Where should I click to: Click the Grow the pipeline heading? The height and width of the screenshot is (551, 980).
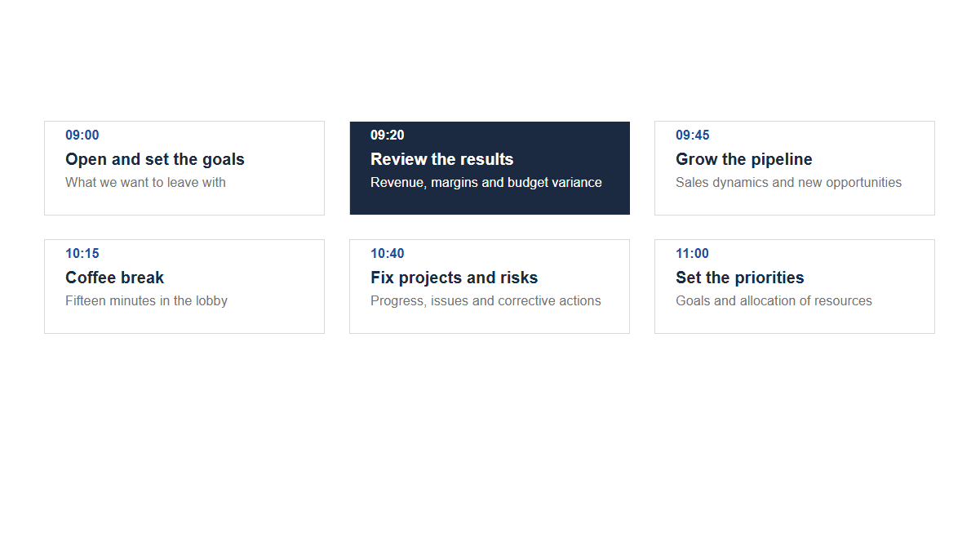(744, 159)
